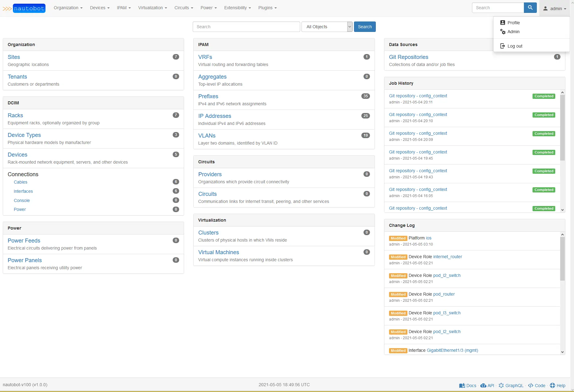Viewport: 574px width, 392px height.
Task: Select Profile from the user menu
Action: (x=513, y=23)
